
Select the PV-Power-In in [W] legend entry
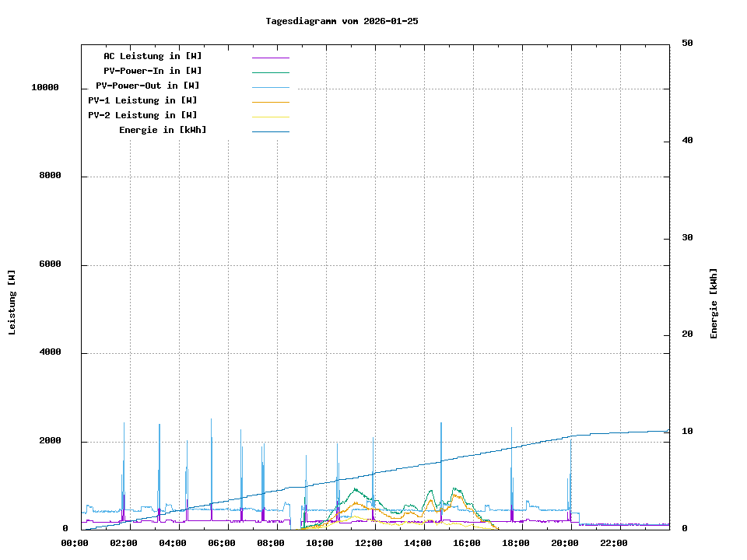pos(153,71)
